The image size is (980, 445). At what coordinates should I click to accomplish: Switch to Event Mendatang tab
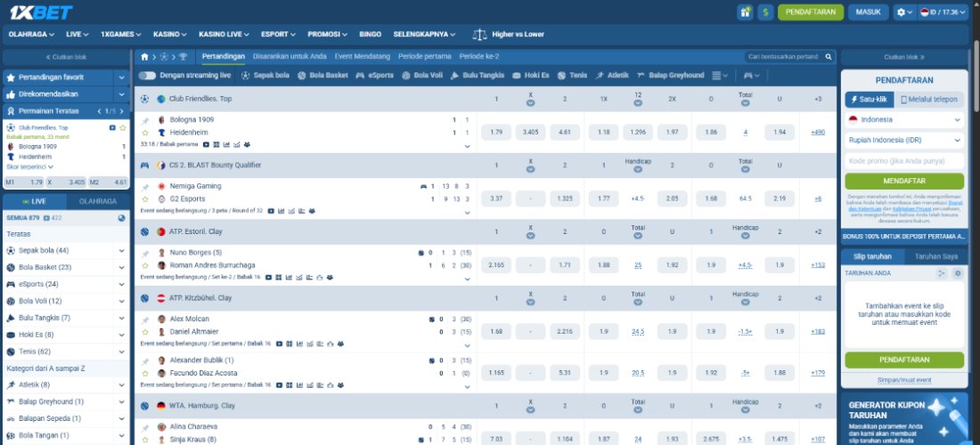pos(362,56)
